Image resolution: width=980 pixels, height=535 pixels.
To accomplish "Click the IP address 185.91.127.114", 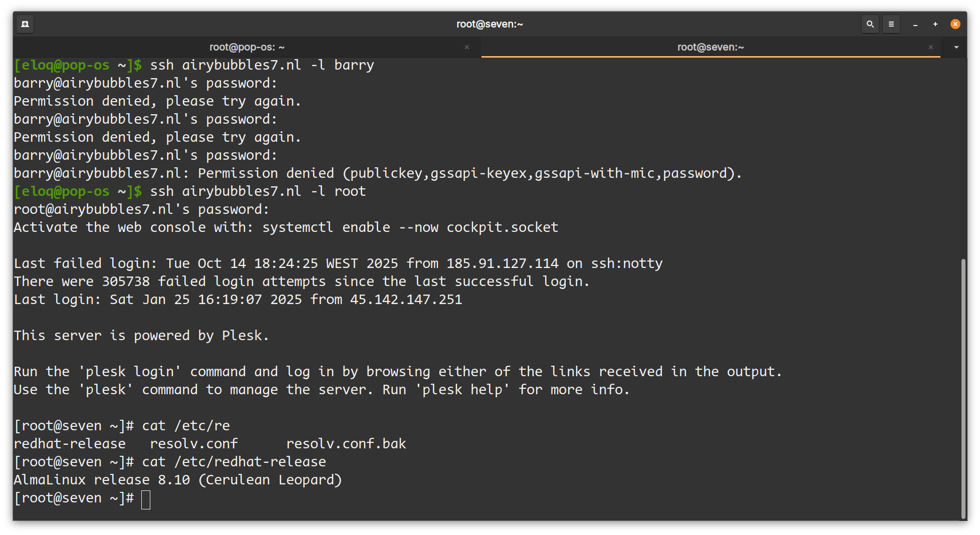I will pyautogui.click(x=502, y=263).
